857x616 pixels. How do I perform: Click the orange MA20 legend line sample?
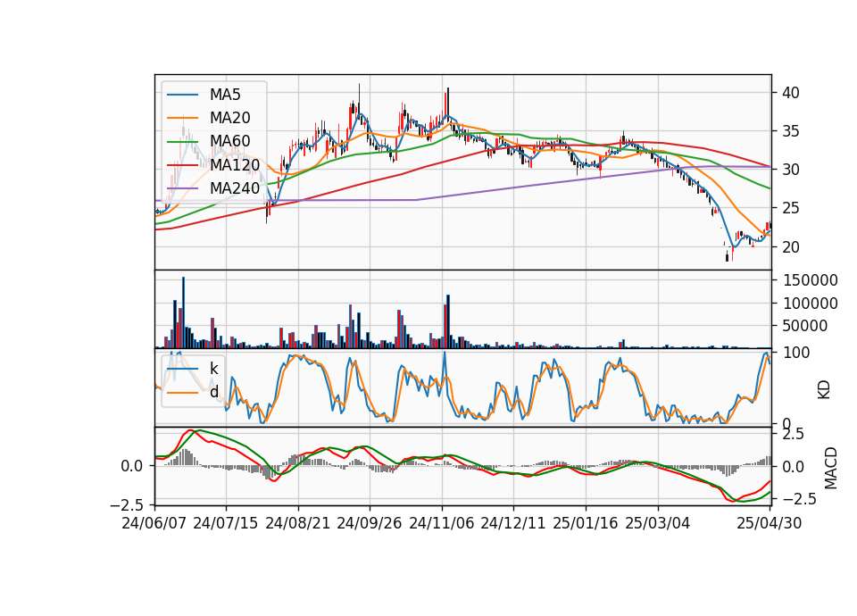click(x=182, y=118)
